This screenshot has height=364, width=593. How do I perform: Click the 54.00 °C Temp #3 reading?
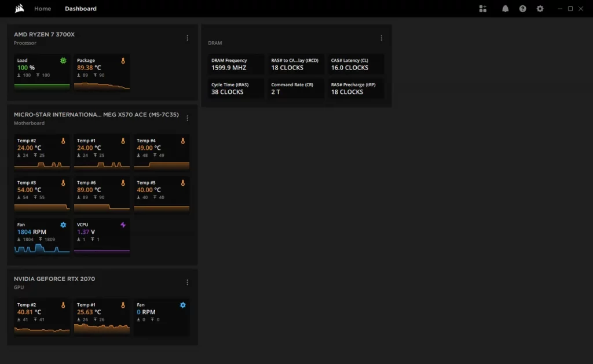[x=29, y=190]
